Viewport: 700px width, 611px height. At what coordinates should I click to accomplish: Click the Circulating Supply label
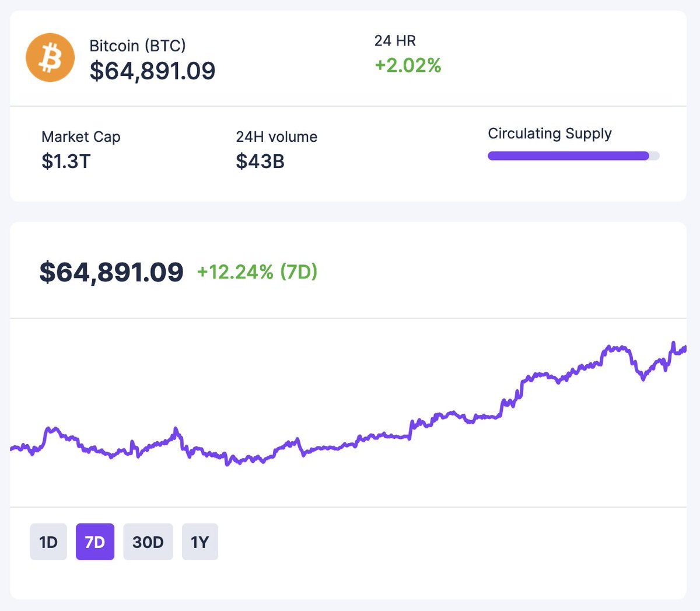coord(549,134)
